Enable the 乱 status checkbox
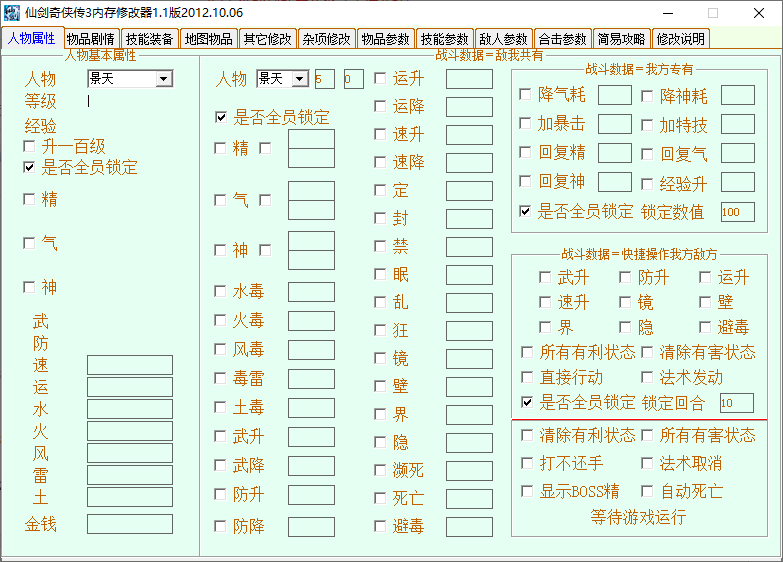783x562 pixels. point(380,302)
